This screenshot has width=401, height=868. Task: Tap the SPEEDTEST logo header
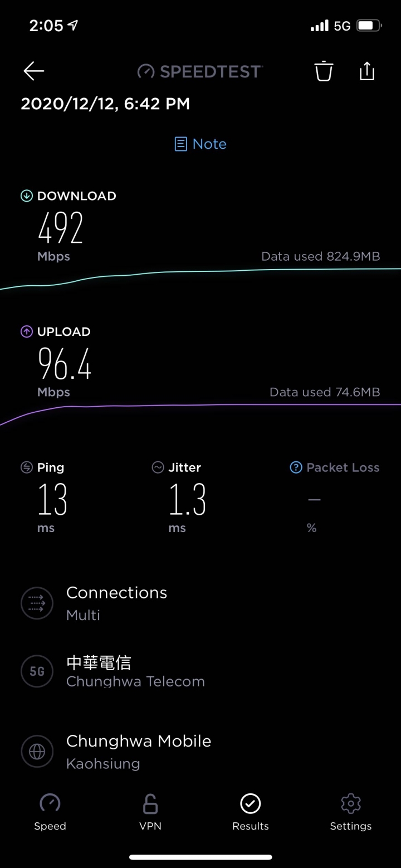[200, 71]
